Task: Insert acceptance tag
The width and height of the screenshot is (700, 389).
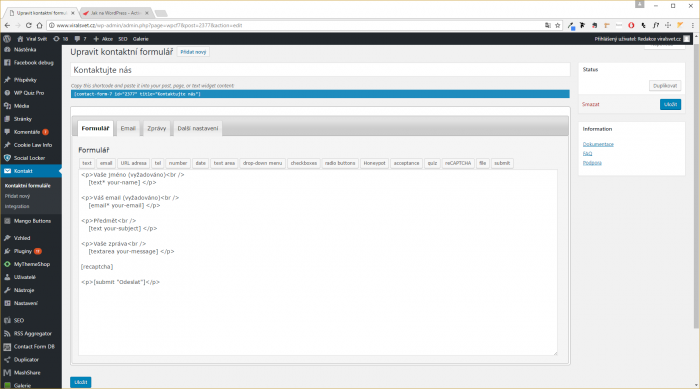Action: [x=406, y=163]
